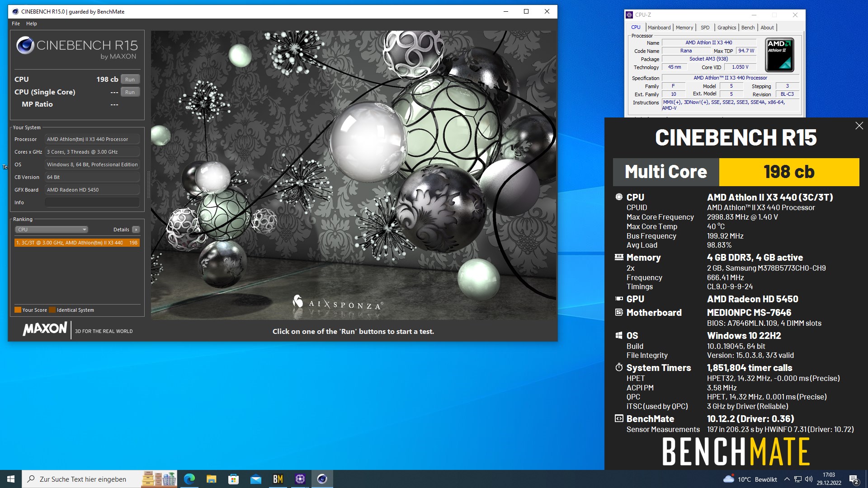Open the Help menu in Cinebench
Viewport: 868px width, 488px height.
pos(32,23)
